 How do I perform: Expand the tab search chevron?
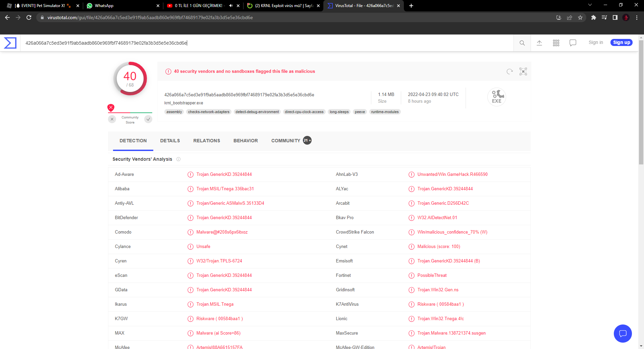[590, 5]
